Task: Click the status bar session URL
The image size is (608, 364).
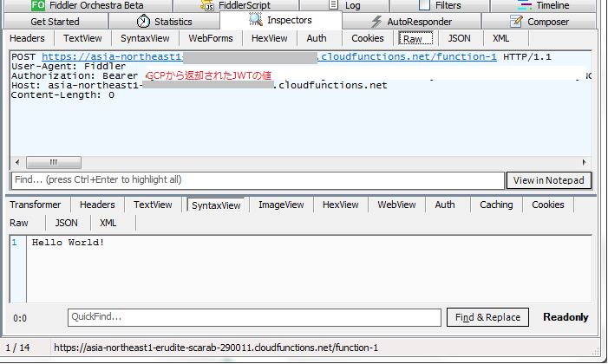Action: (216, 348)
